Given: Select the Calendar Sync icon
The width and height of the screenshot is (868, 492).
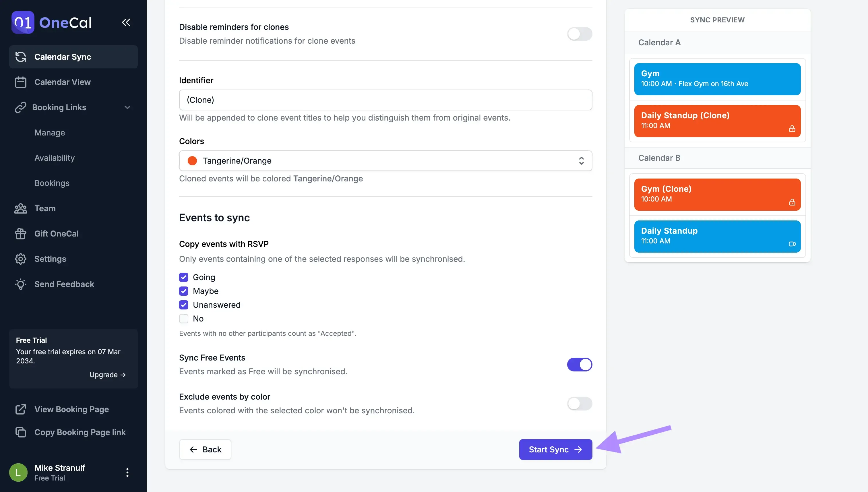Looking at the screenshot, I should coord(21,57).
